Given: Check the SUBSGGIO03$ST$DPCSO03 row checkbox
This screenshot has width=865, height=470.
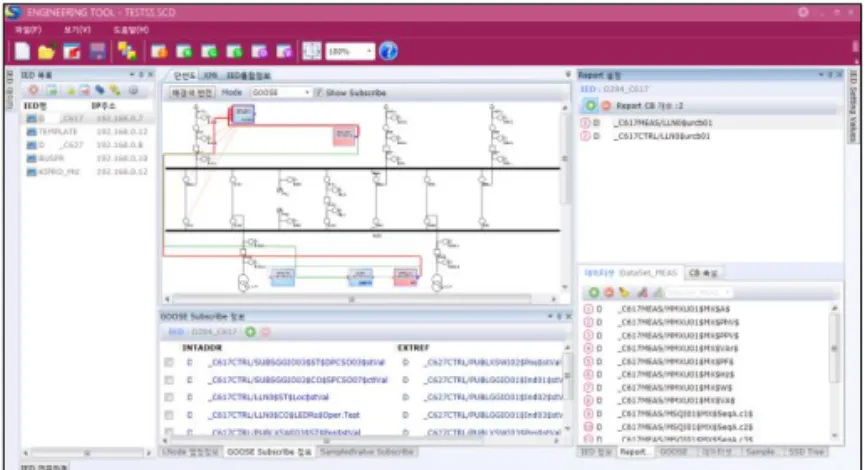Looking at the screenshot, I should click(x=169, y=362).
